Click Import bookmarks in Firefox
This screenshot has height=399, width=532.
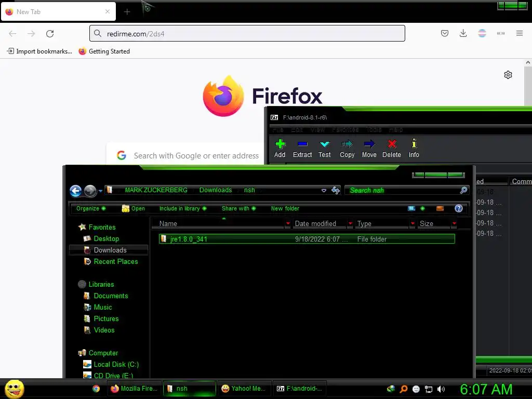click(x=39, y=51)
